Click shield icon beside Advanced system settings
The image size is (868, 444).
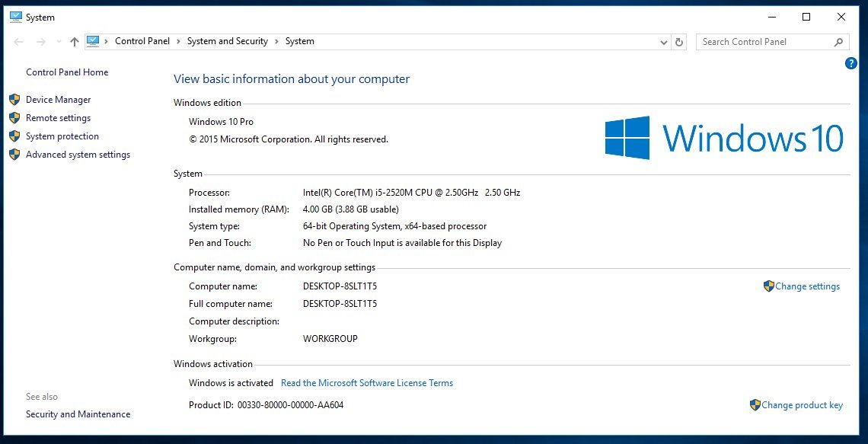click(15, 155)
